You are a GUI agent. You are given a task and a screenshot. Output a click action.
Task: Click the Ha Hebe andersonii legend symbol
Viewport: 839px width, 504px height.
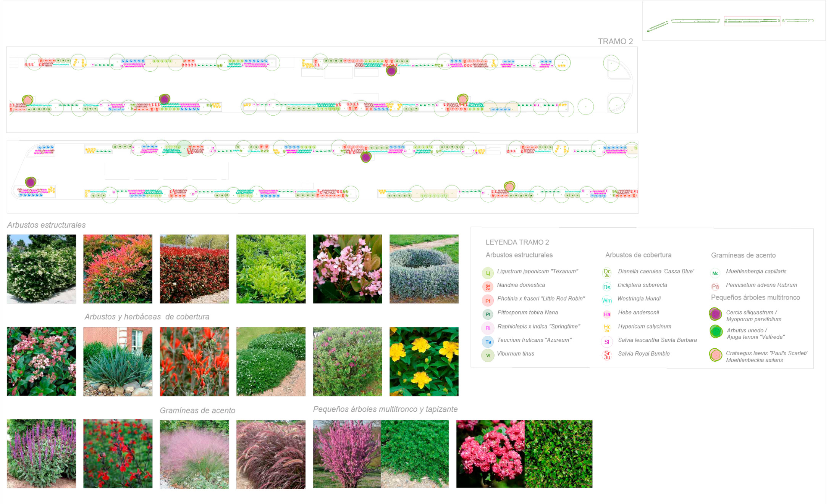(x=607, y=314)
